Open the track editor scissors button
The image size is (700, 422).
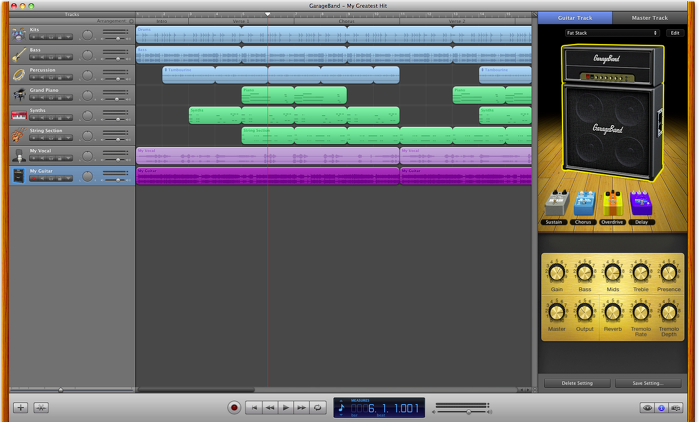click(41, 407)
